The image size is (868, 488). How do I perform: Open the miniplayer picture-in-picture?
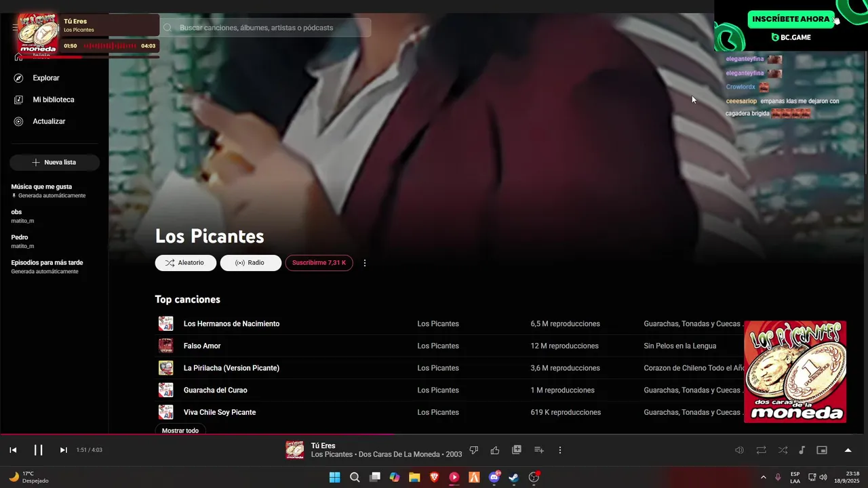click(x=822, y=450)
